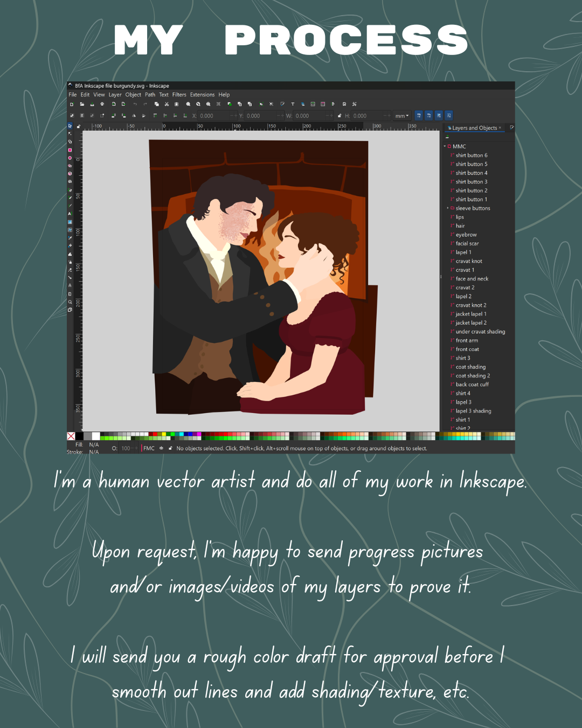582x728 pixels.
Task: Click the Zoom to selection icon
Action: coord(188,104)
